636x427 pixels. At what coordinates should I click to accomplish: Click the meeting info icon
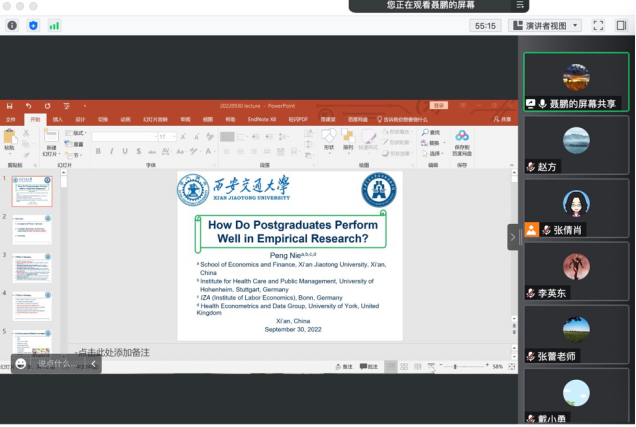(12, 25)
